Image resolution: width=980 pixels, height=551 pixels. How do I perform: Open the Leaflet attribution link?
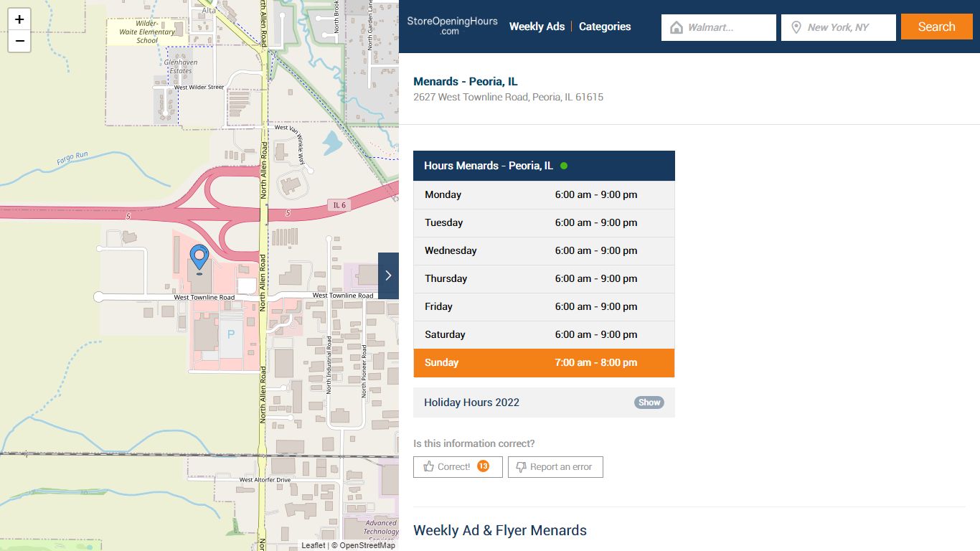[313, 545]
